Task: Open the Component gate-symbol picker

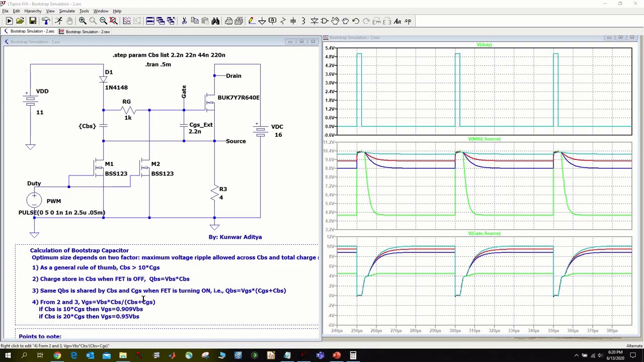Action: [325, 21]
